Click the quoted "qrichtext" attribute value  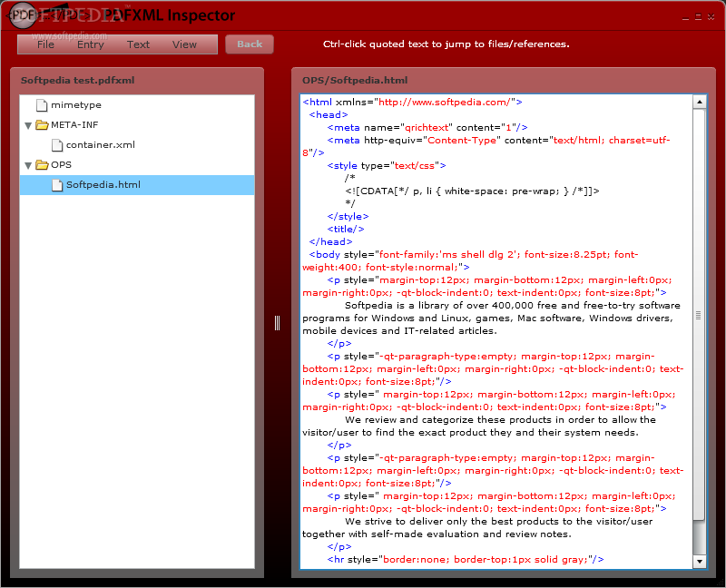point(427,127)
